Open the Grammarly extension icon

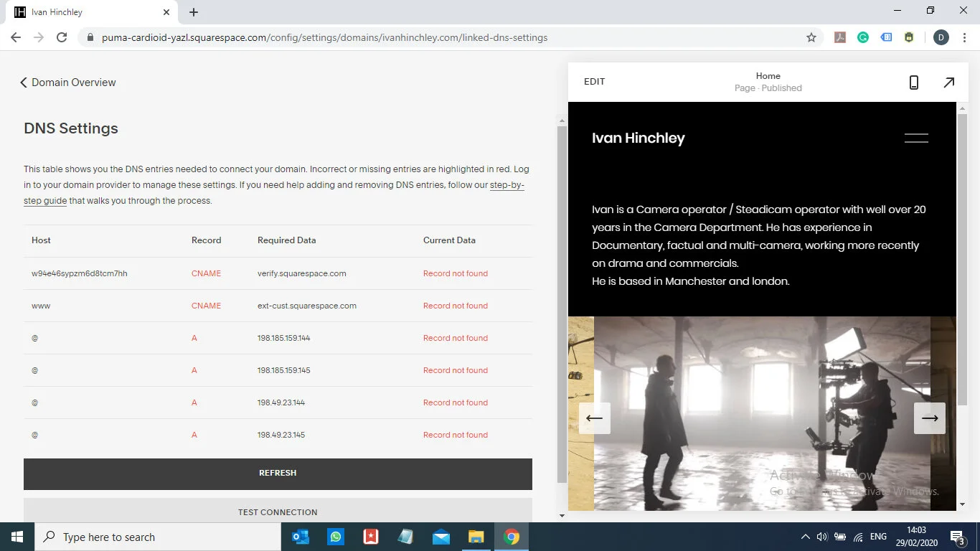point(863,37)
